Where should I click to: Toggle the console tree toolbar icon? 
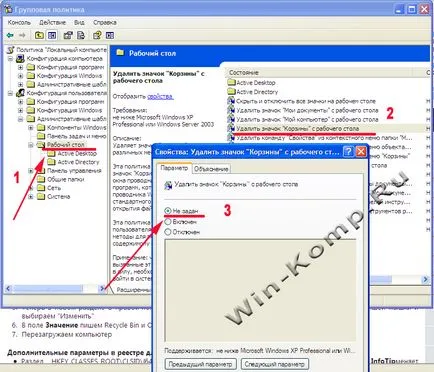click(52, 35)
